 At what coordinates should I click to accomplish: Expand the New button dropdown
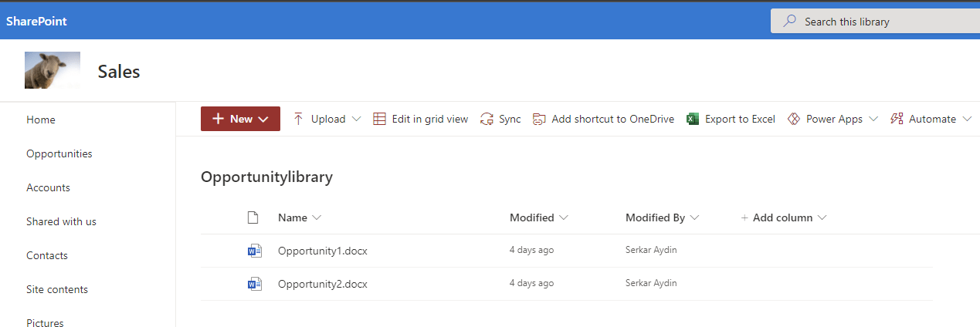(263, 119)
